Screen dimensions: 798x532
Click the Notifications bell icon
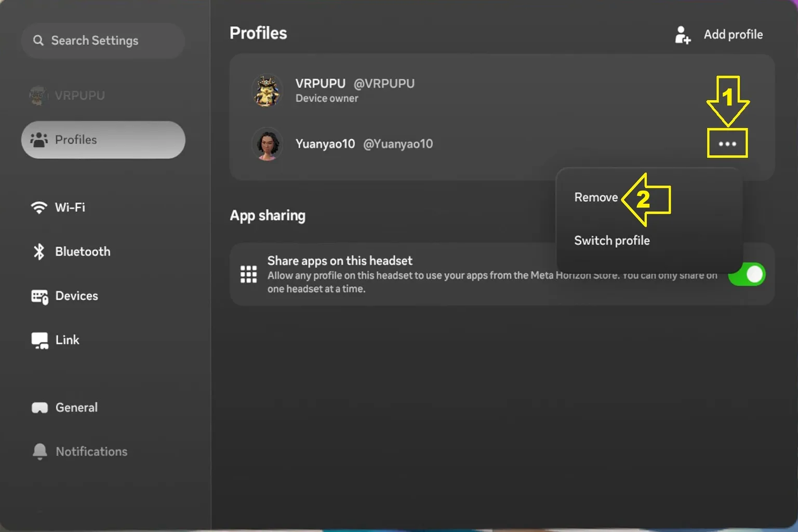coord(39,451)
